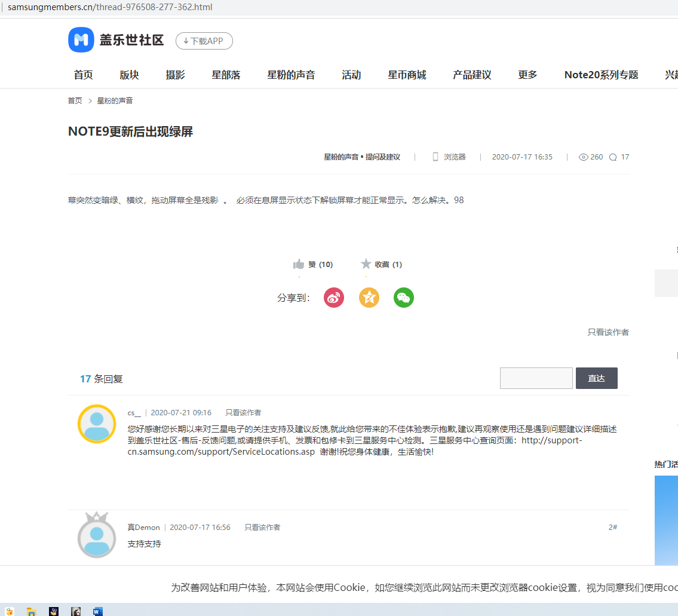Toggle 只看该作者 in cs__ reply
This screenshot has width=678, height=616.
point(243,413)
